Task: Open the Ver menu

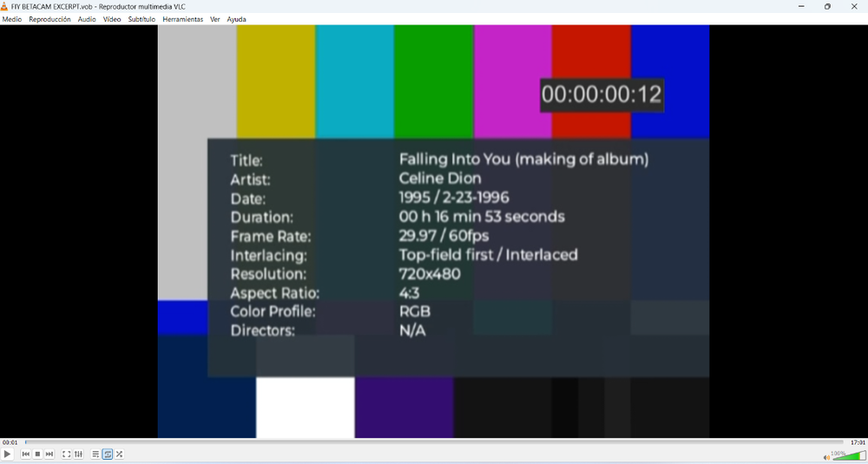Action: (214, 19)
